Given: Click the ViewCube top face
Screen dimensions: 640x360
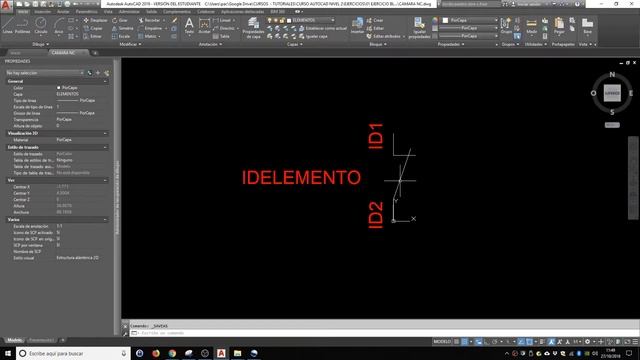Looking at the screenshot, I should 612,93.
